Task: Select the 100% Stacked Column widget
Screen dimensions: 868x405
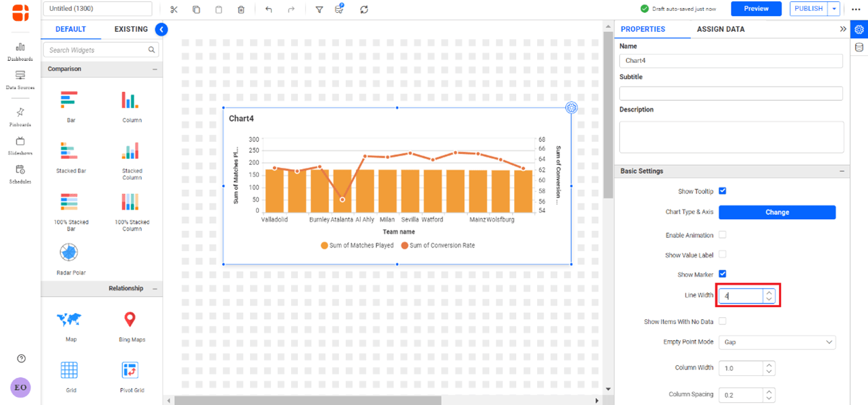Action: tap(132, 212)
